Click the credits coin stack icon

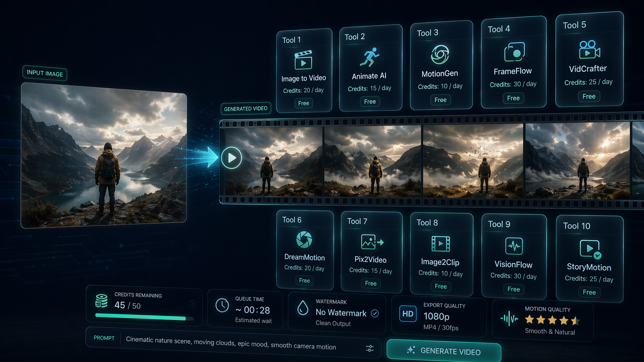click(x=101, y=301)
